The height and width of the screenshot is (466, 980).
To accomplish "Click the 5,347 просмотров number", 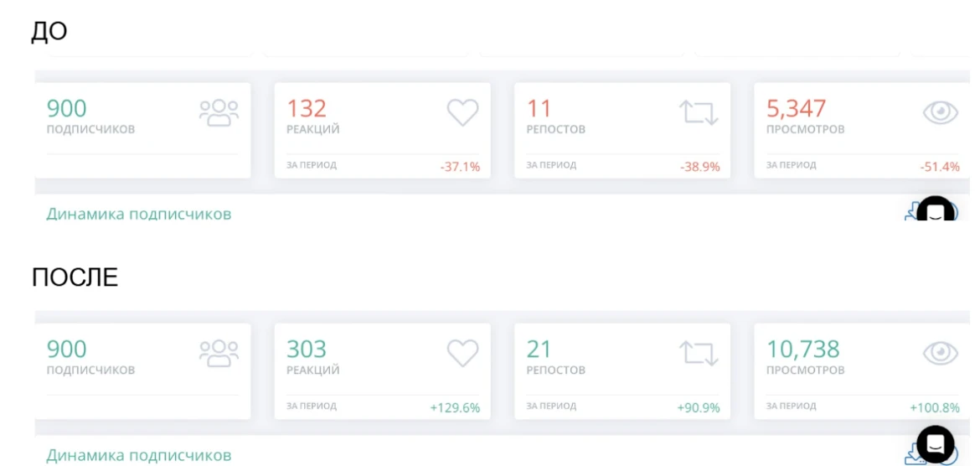I will pos(796,108).
